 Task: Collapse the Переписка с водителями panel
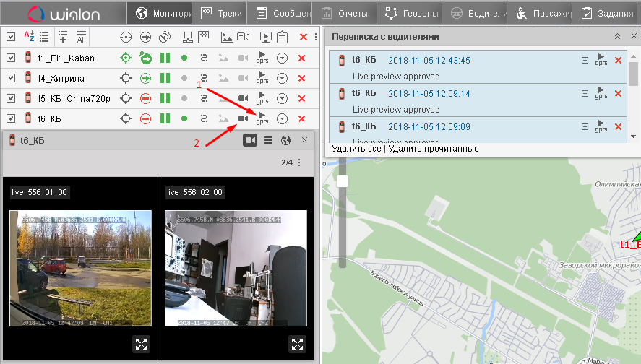(x=617, y=36)
